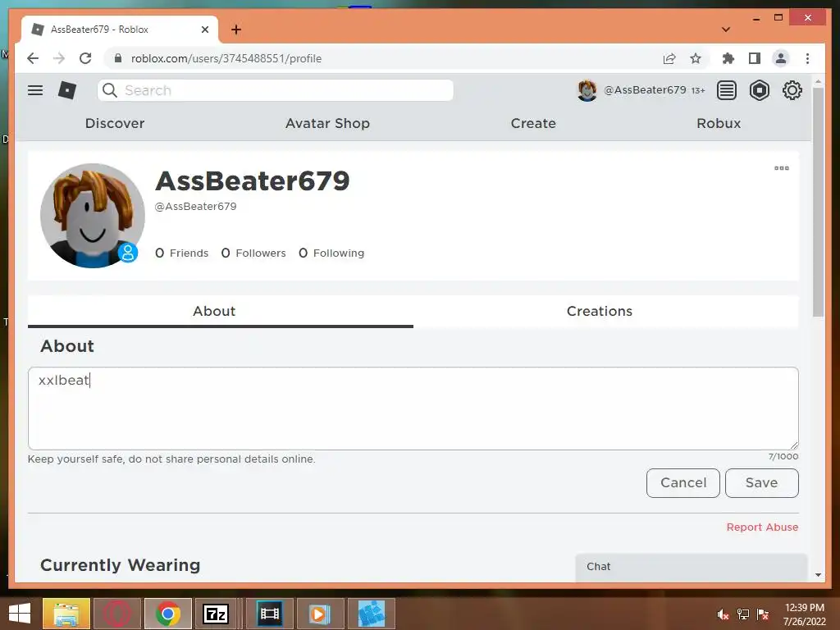Click the Roblox logo home icon
The width and height of the screenshot is (840, 630).
(67, 90)
